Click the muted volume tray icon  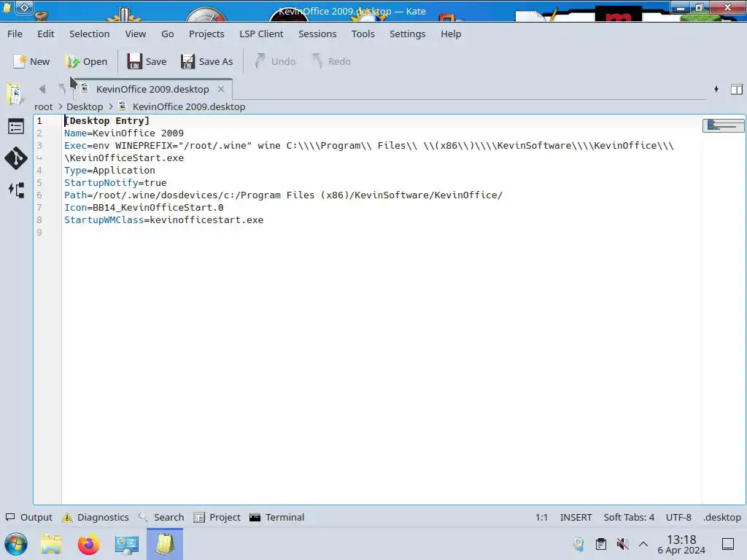(622, 544)
